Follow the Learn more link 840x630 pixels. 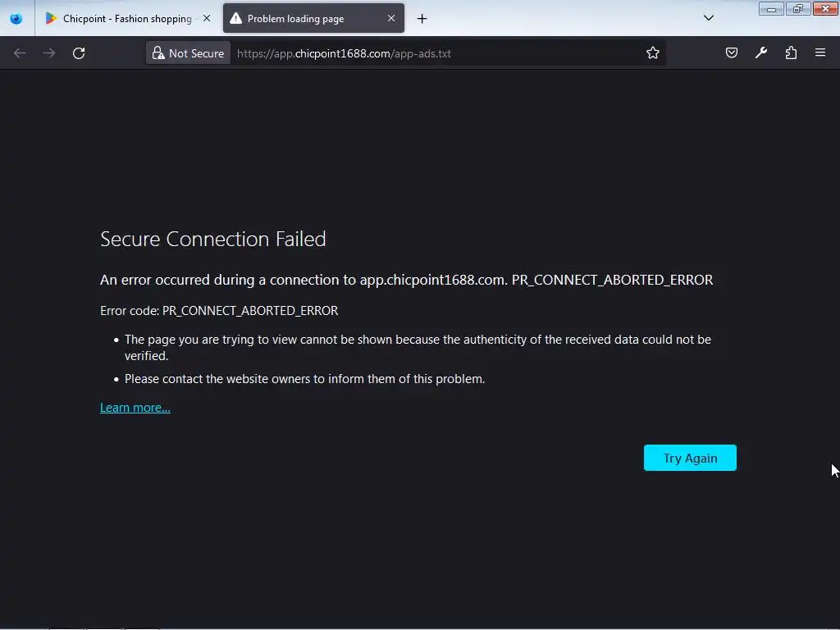pos(135,408)
